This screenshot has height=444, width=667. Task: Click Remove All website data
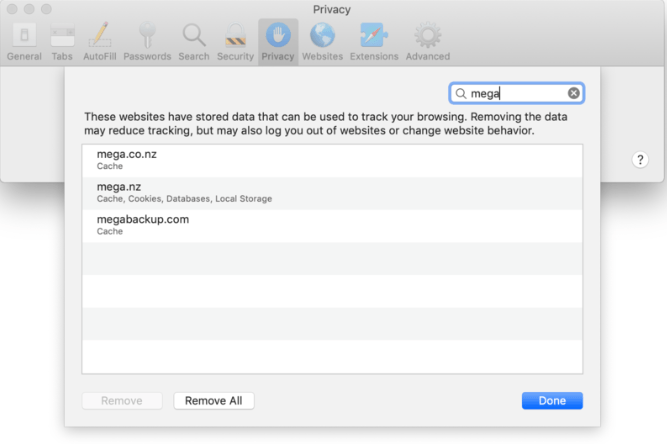[214, 401]
